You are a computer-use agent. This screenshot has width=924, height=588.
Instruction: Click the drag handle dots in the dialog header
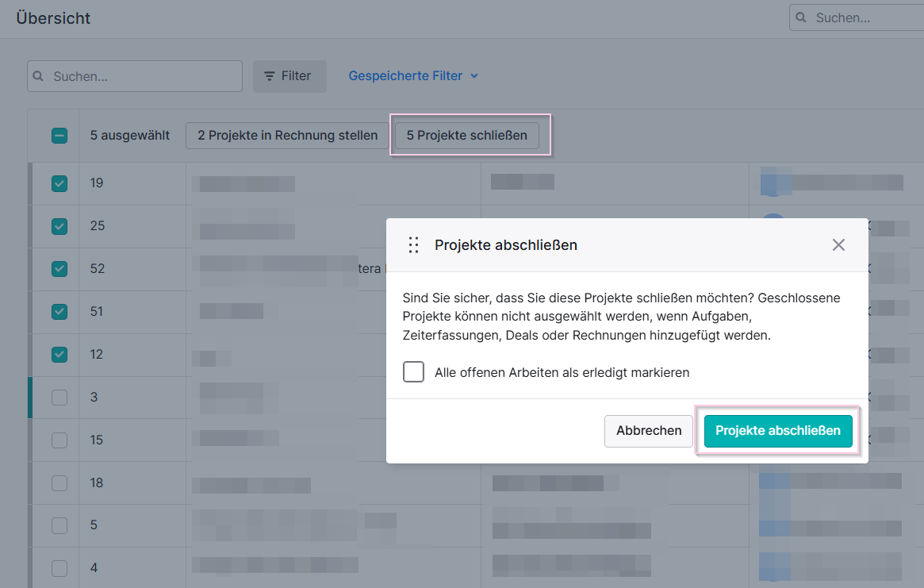coord(414,244)
